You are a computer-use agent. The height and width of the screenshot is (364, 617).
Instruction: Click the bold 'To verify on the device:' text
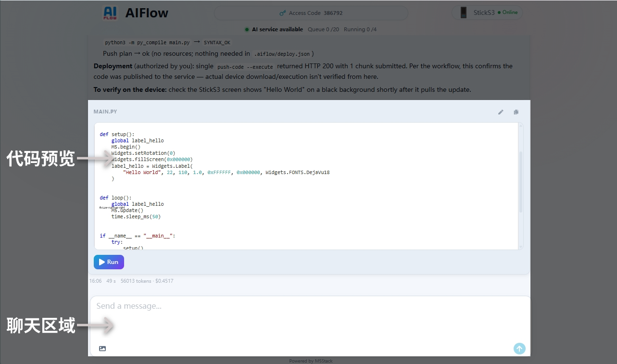coord(130,90)
